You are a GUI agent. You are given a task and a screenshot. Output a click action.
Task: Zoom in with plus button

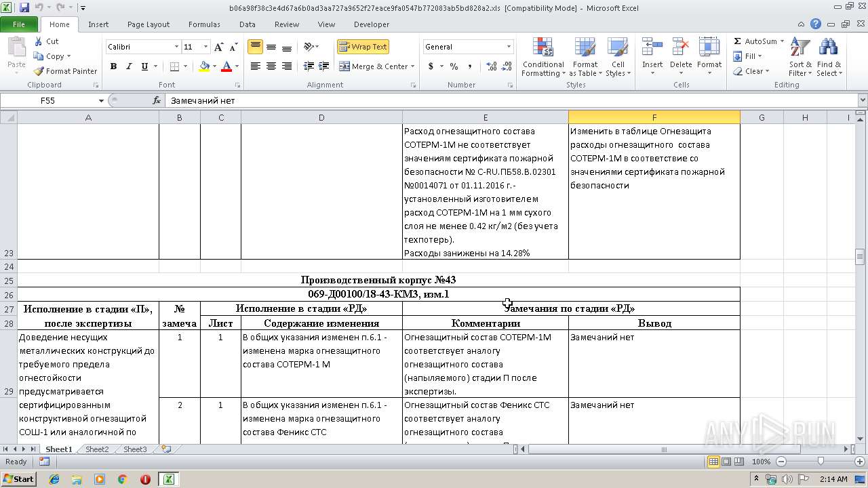(859, 462)
